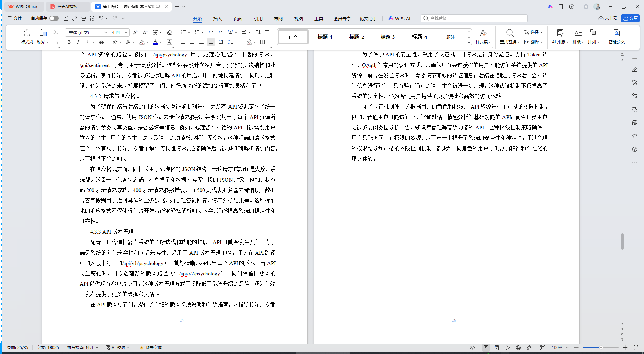Screen dimensions: 644x354
Task: Click the Smart Official Document (智能公文) icon
Action: pyautogui.click(x=617, y=33)
